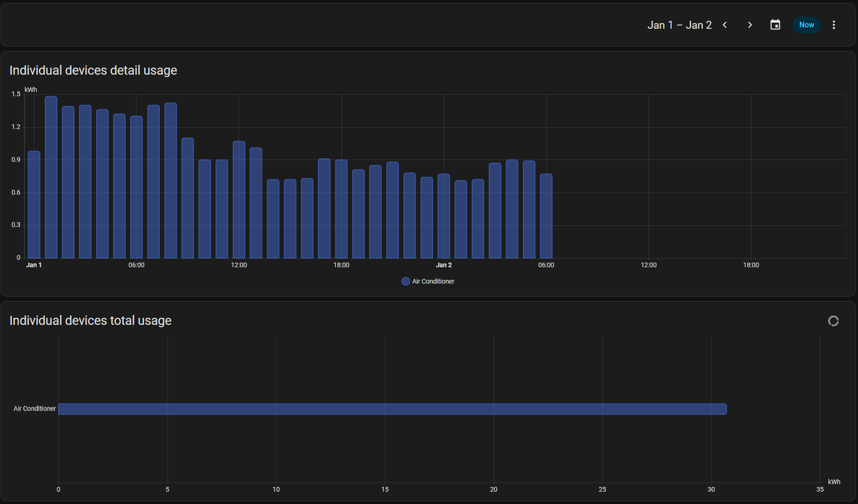Go to previous date range
858x504 pixels.
tap(725, 25)
